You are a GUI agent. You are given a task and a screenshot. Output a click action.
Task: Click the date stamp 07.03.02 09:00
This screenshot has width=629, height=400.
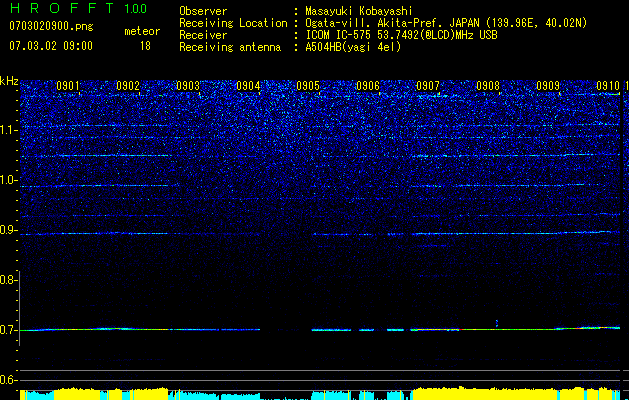click(x=51, y=46)
